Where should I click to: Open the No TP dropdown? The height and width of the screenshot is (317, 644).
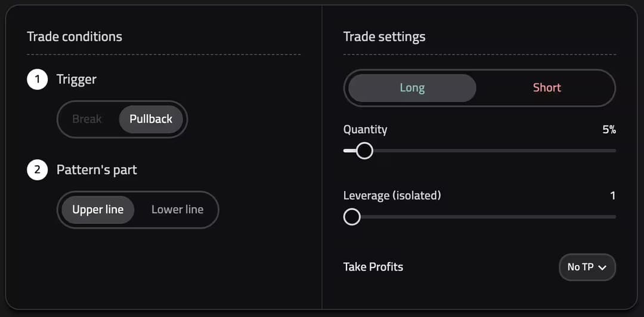(586, 267)
